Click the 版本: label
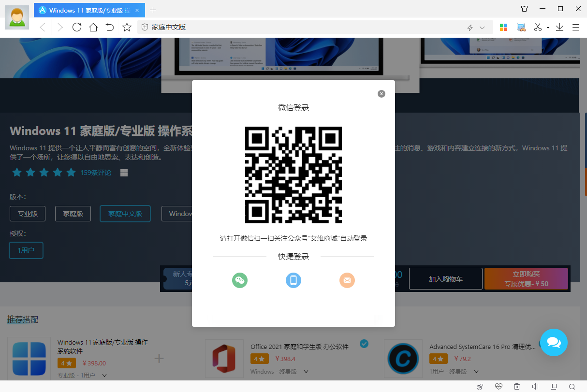 (18, 197)
